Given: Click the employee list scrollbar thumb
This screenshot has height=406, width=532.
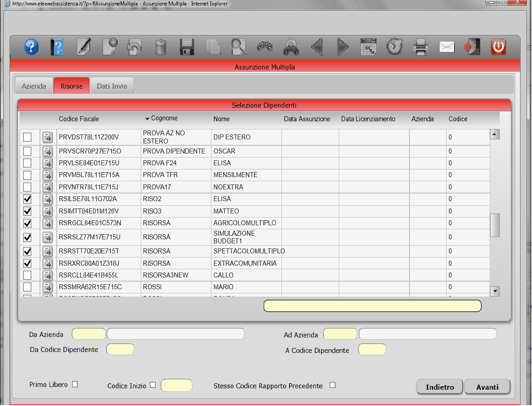Looking at the screenshot, I should tap(495, 225).
